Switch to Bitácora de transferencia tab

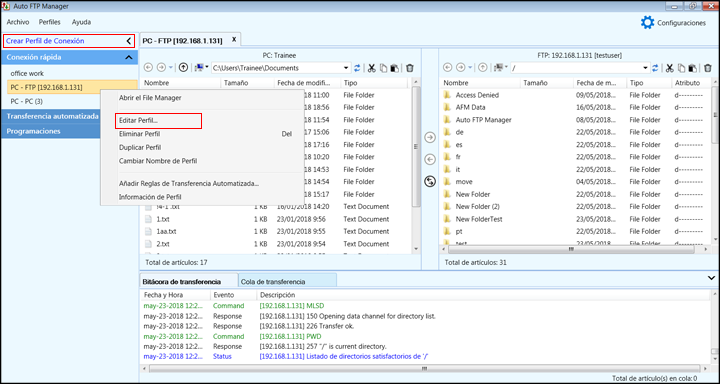[188, 282]
